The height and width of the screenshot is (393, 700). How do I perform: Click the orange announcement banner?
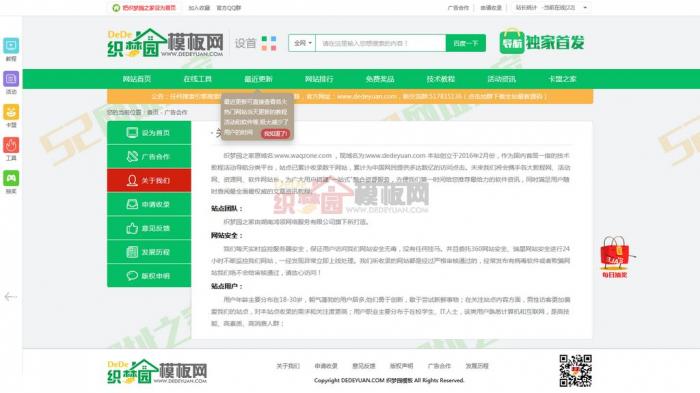pos(350,96)
